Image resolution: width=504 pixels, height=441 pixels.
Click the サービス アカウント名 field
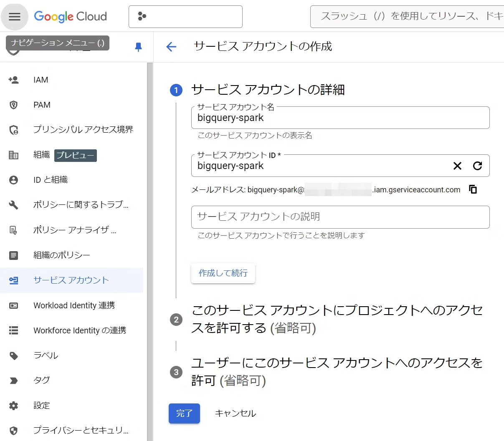click(x=340, y=118)
